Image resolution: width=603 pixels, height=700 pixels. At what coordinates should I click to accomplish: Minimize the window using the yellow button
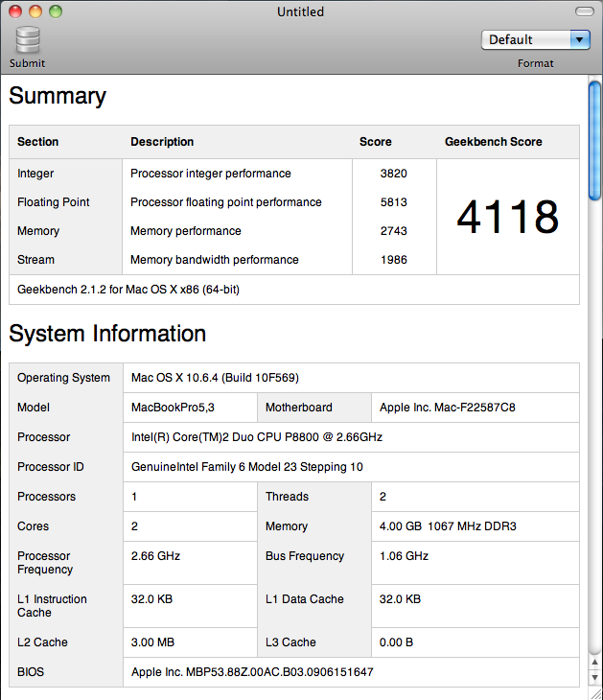[36, 12]
